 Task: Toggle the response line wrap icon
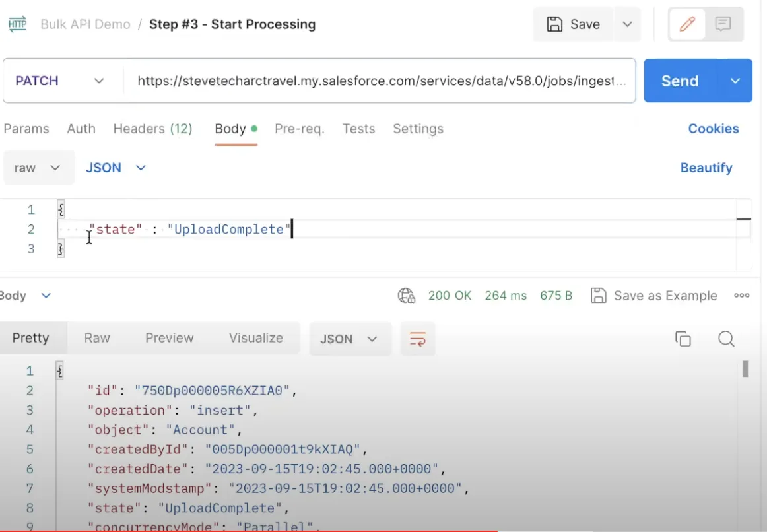(x=417, y=339)
